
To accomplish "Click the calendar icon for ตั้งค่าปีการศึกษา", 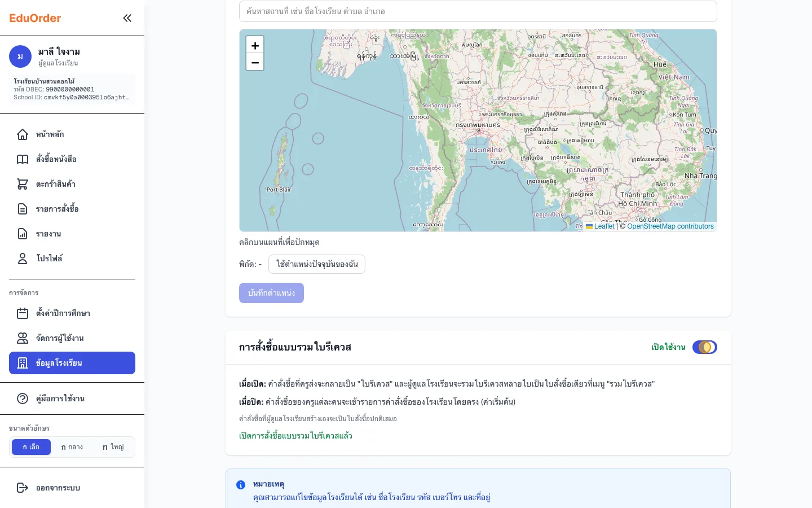I will coord(23,313).
